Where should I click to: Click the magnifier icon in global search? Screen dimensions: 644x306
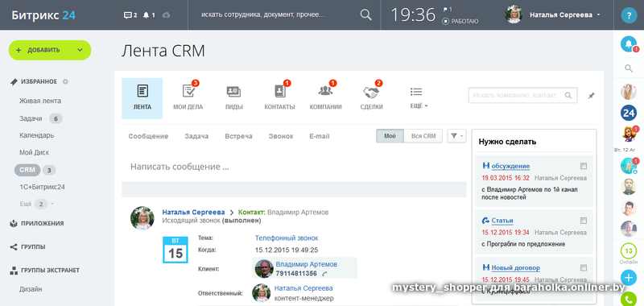(x=365, y=14)
